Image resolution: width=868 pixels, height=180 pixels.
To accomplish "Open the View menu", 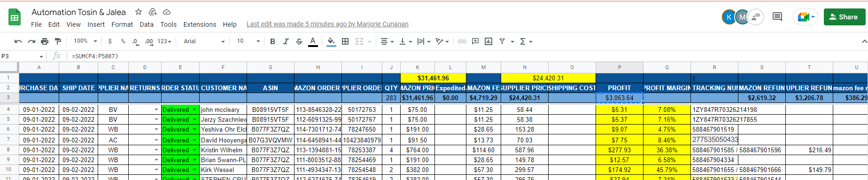I will pos(73,24).
